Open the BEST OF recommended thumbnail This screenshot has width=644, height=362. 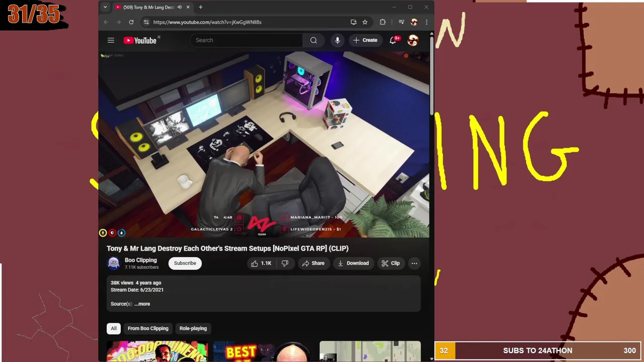coord(264,351)
